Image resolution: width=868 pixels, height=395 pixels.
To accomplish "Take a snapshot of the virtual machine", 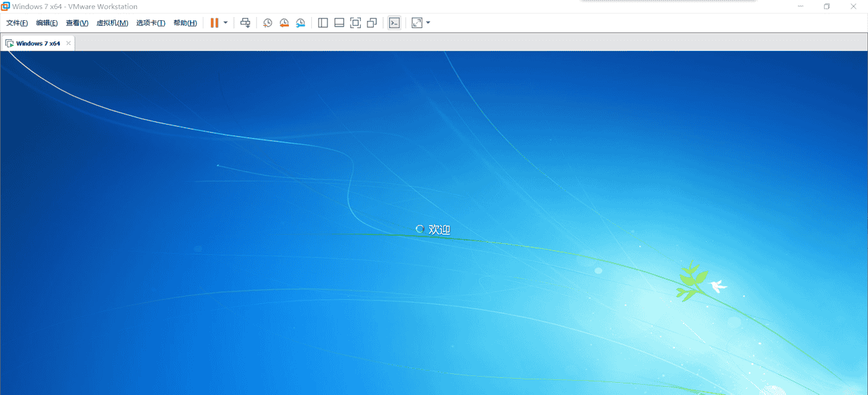I will (x=267, y=22).
